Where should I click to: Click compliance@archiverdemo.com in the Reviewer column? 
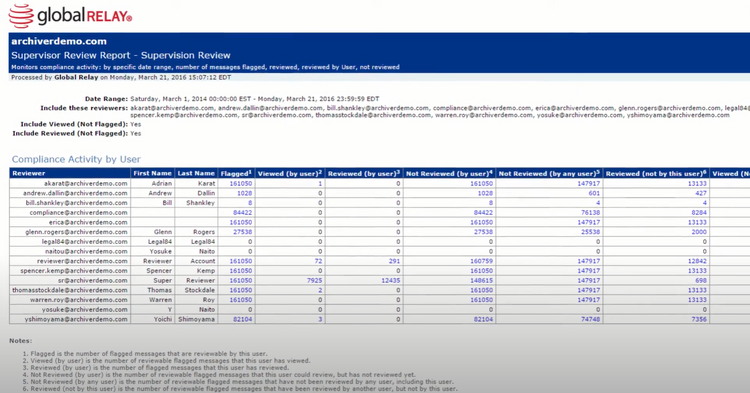[x=78, y=212]
